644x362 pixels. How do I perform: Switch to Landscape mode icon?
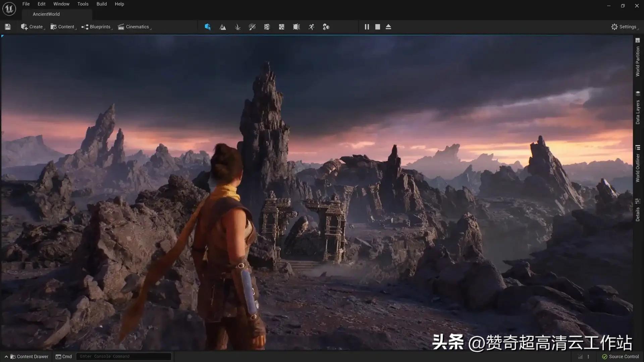[x=223, y=27]
